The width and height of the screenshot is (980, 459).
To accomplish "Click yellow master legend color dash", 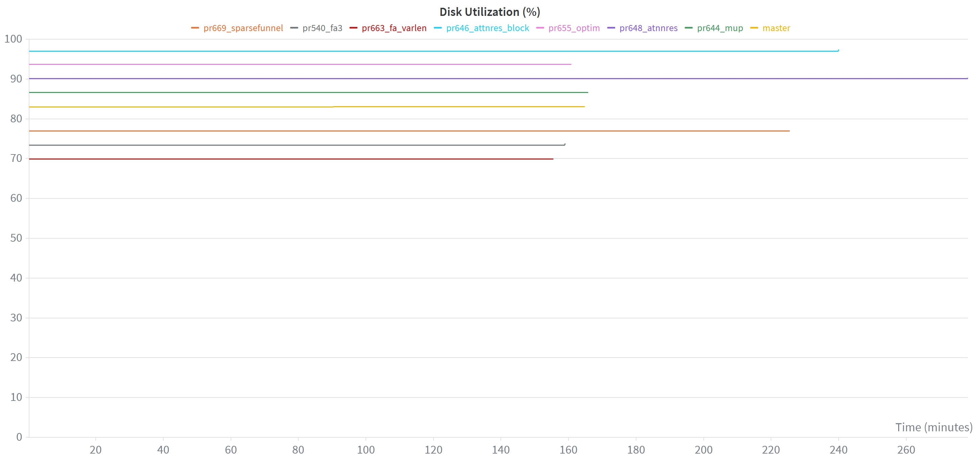I will point(754,28).
